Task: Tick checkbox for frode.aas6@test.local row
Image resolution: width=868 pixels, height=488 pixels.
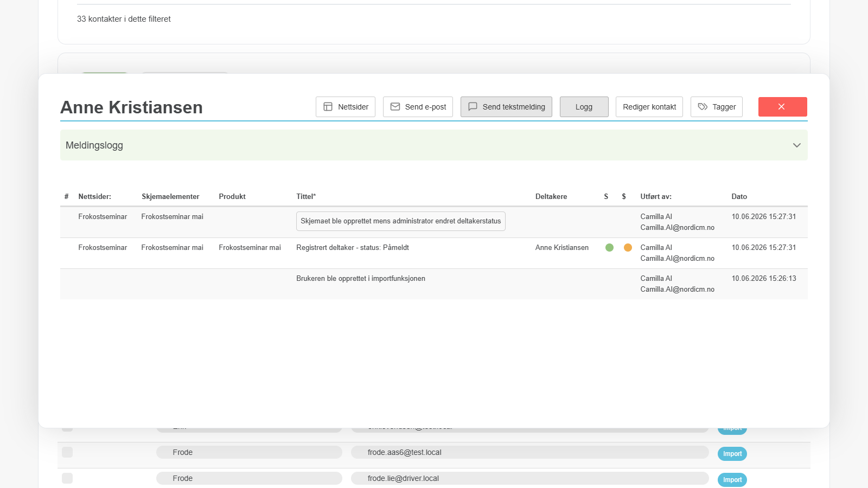Action: coord(67,452)
